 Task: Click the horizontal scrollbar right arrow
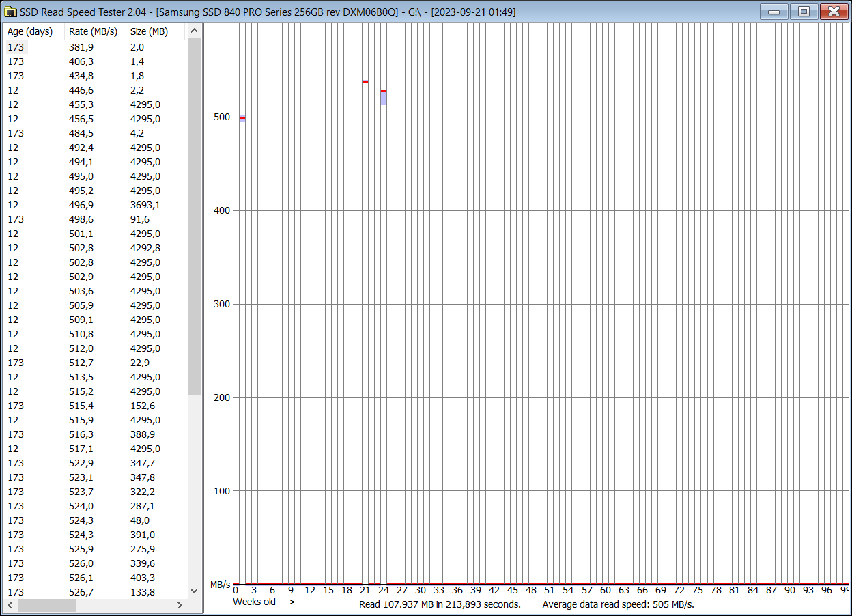[x=180, y=605]
